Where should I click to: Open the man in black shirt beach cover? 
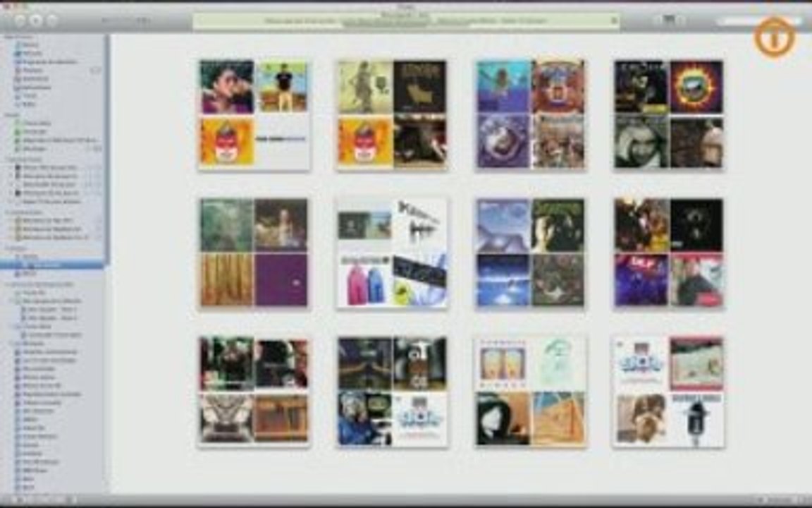click(x=282, y=87)
